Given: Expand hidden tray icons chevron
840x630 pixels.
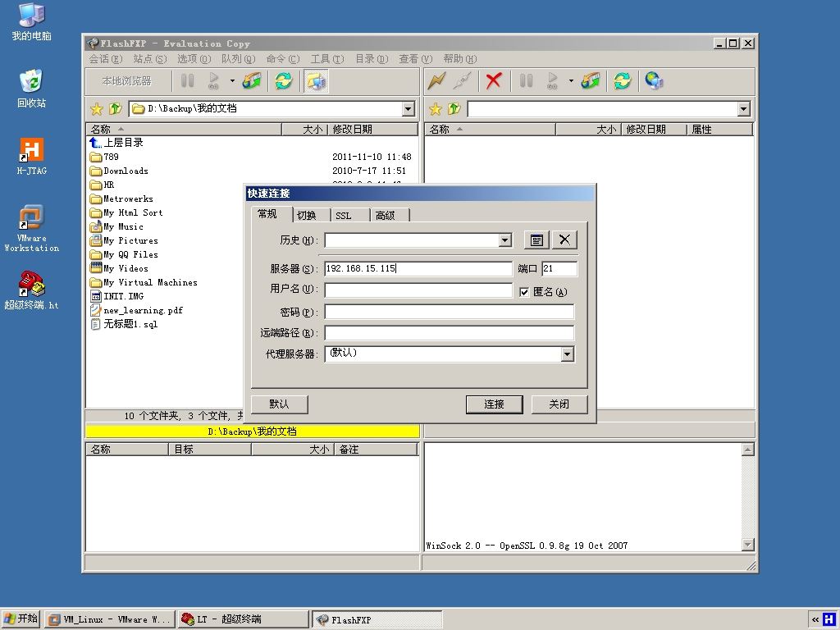Looking at the screenshot, I should (x=815, y=620).
